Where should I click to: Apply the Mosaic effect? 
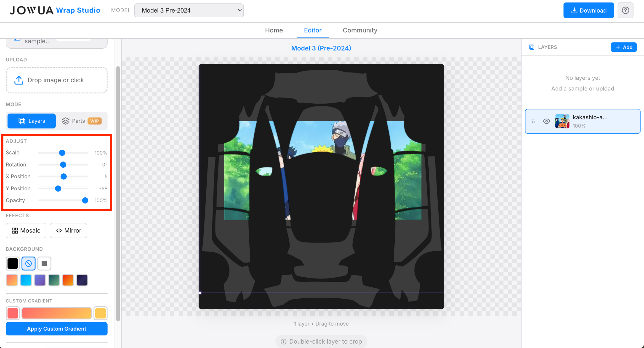point(26,231)
